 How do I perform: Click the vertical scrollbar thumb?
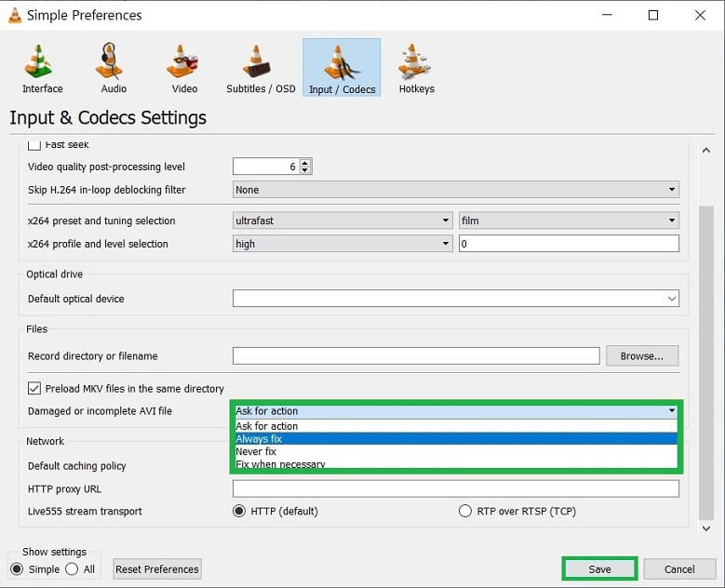pyautogui.click(x=706, y=363)
